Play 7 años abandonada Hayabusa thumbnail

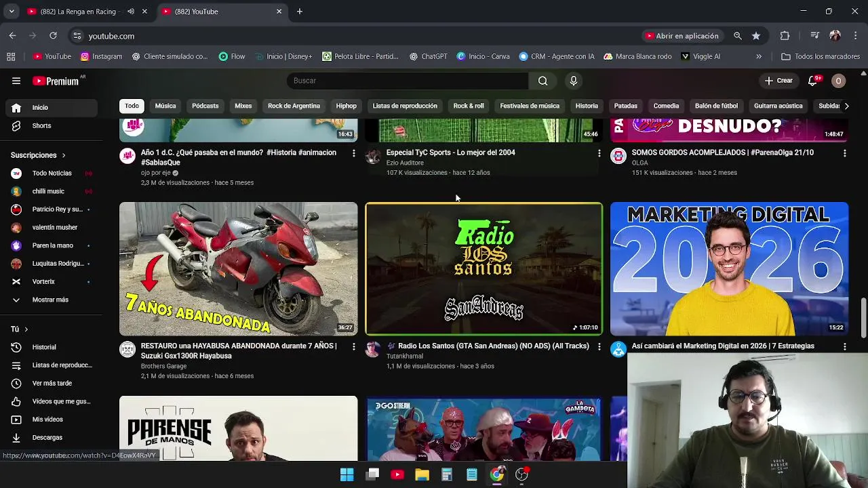238,269
